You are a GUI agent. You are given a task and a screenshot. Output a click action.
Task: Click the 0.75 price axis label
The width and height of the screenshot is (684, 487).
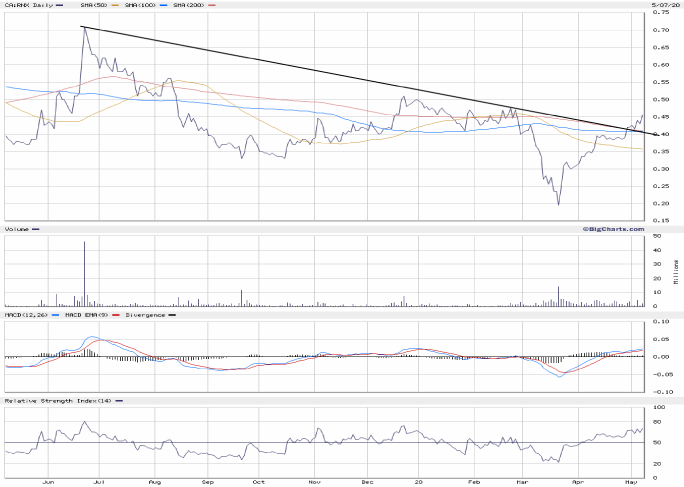coord(661,12)
